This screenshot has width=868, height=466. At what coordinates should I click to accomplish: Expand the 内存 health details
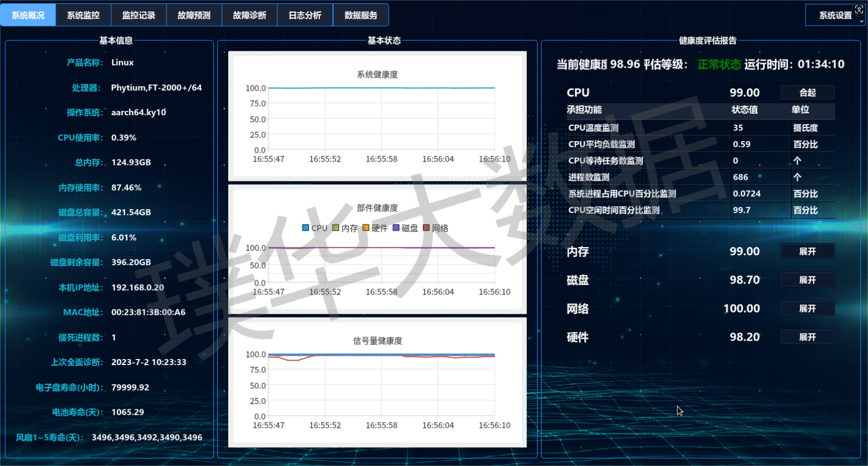pos(807,251)
